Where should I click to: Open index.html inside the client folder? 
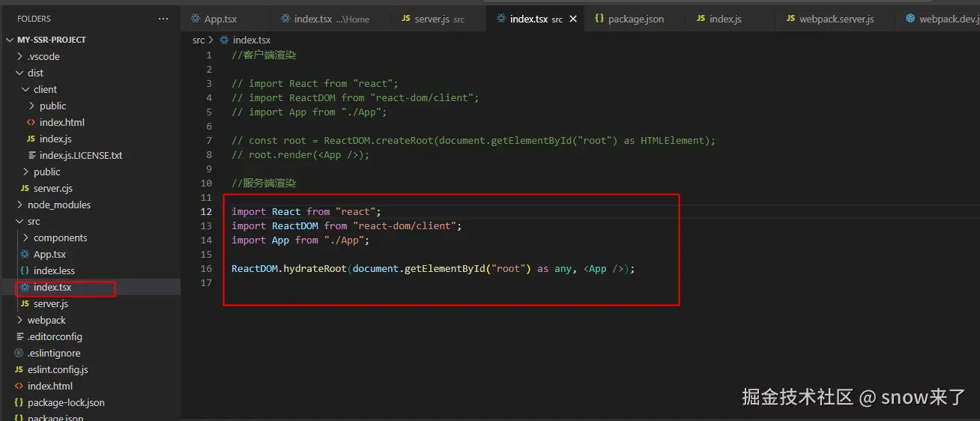62,122
